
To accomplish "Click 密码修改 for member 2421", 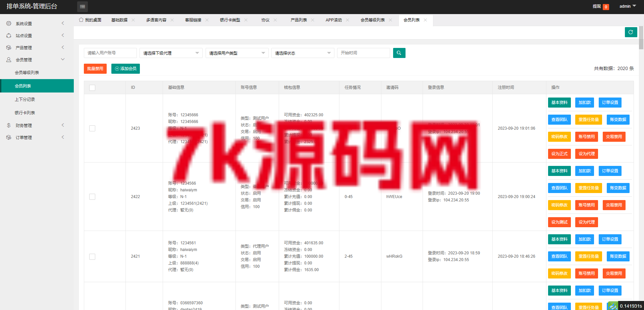I will (559, 273).
